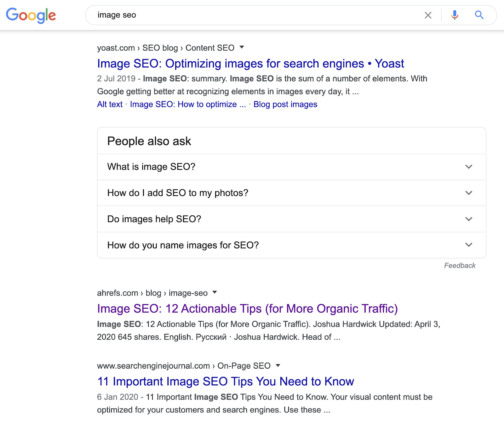This screenshot has width=504, height=425.
Task: Open searchenginejournal.com result options arrow
Action: [278, 365]
